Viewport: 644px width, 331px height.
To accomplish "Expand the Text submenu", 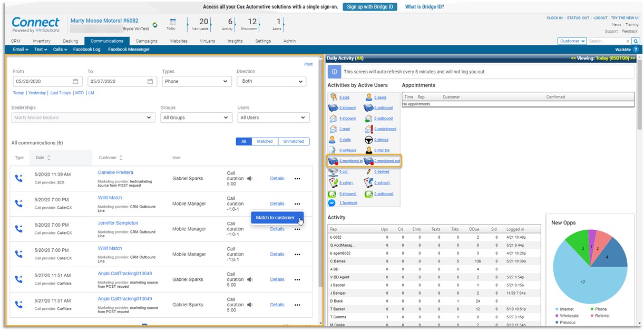I will coord(41,50).
